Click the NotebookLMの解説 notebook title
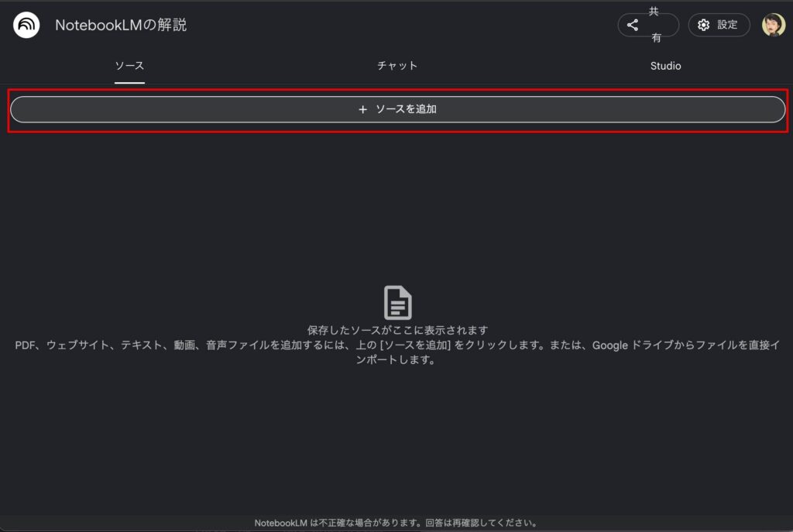Screen dimensions: 793x532 pyautogui.click(x=121, y=25)
